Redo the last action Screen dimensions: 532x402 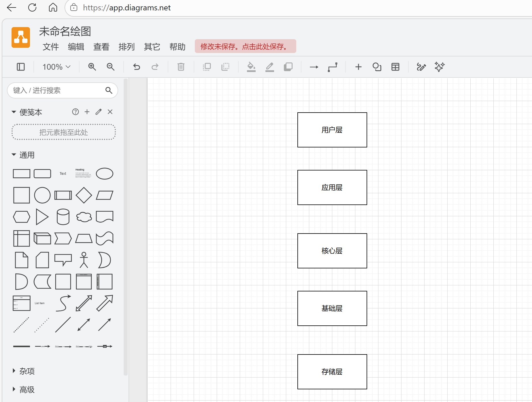tap(155, 67)
